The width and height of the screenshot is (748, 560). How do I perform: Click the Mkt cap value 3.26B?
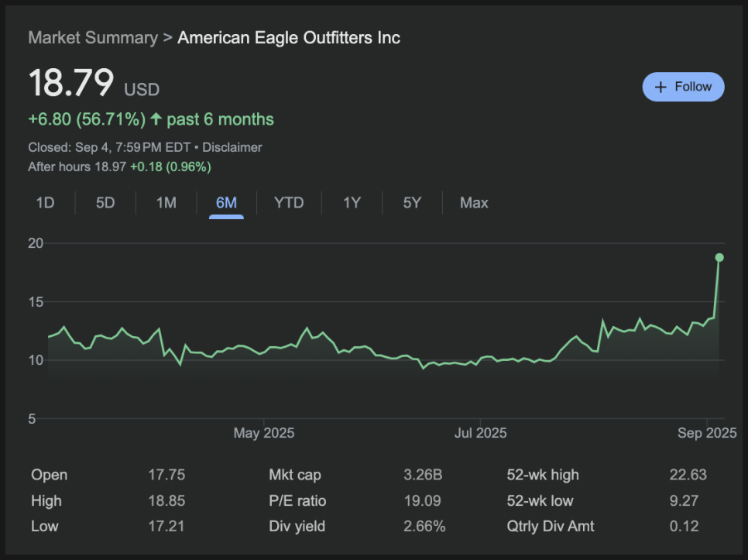tap(423, 475)
